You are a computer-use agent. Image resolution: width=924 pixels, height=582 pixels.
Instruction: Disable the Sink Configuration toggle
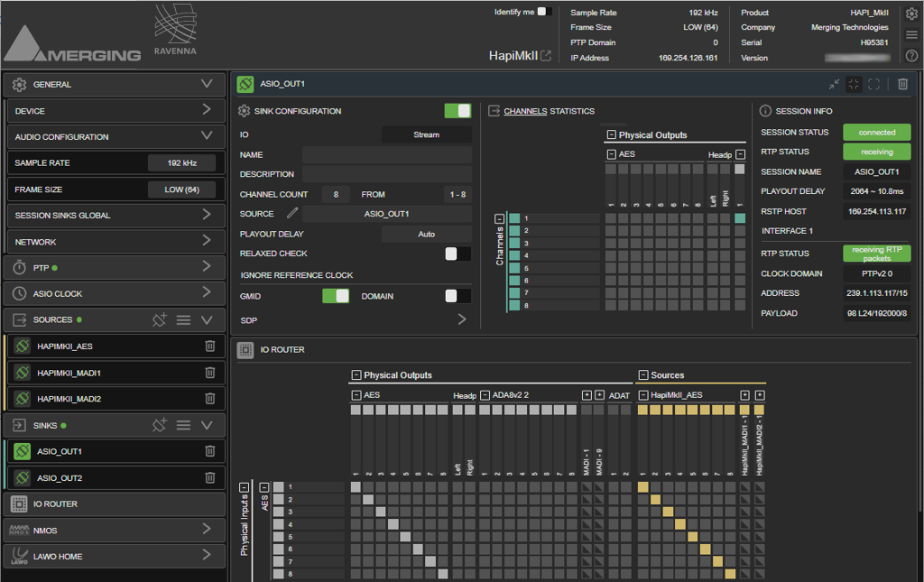click(x=457, y=111)
